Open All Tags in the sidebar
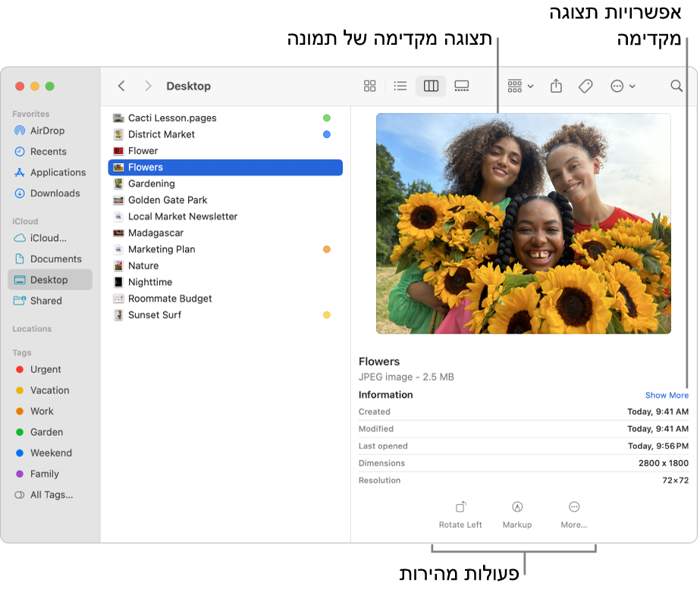This screenshot has height=589, width=700. 50,495
